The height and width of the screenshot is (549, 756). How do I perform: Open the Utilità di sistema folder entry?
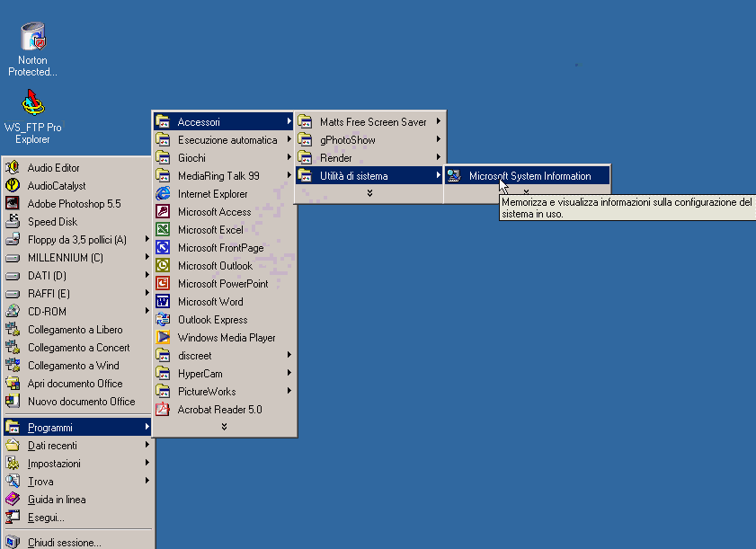(369, 175)
